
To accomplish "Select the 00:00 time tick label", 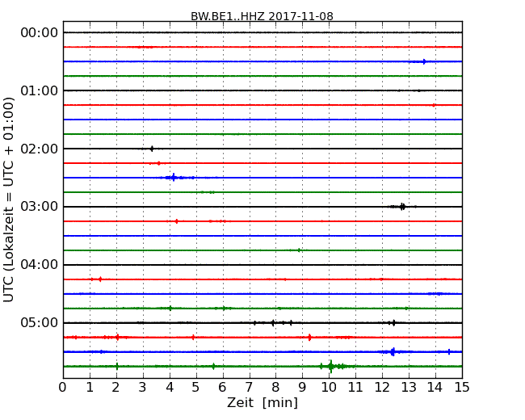I will point(40,33).
